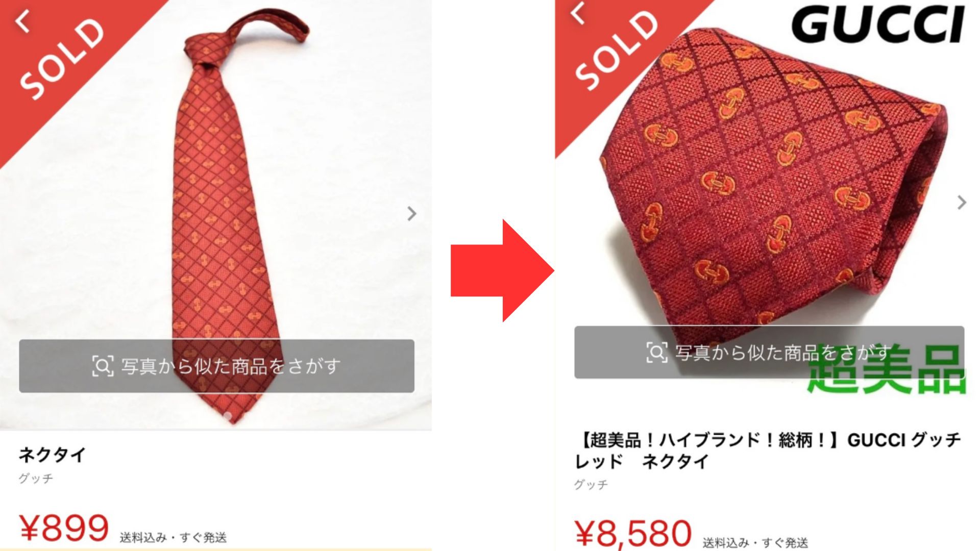Viewport: 980px width, 551px height.
Task: Search similar items from left photo
Action: pyautogui.click(x=216, y=366)
